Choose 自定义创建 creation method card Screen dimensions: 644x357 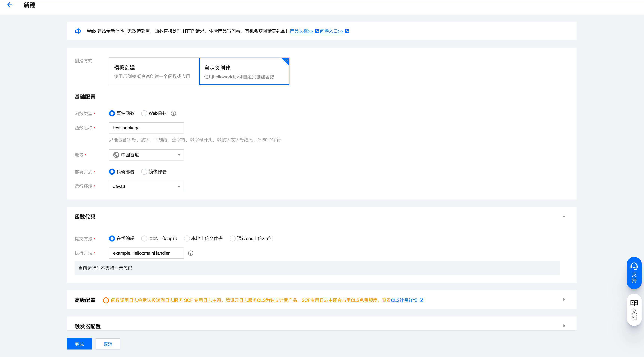click(x=244, y=71)
